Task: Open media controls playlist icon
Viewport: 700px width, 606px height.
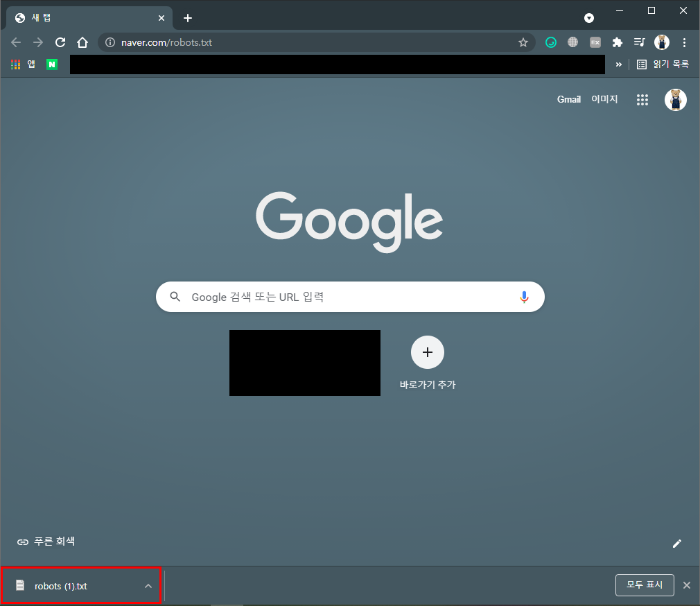Action: (639, 42)
